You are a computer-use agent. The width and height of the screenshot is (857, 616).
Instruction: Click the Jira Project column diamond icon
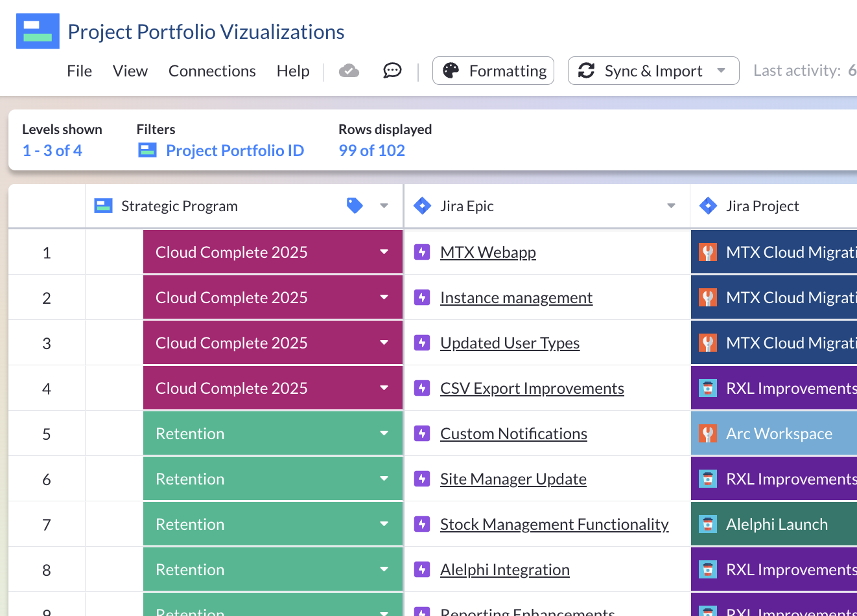pos(709,206)
